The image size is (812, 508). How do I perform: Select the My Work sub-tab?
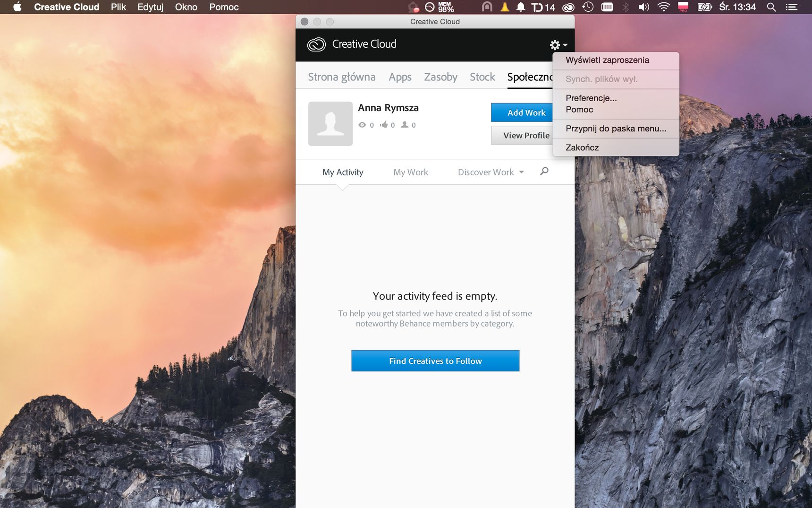coord(411,172)
